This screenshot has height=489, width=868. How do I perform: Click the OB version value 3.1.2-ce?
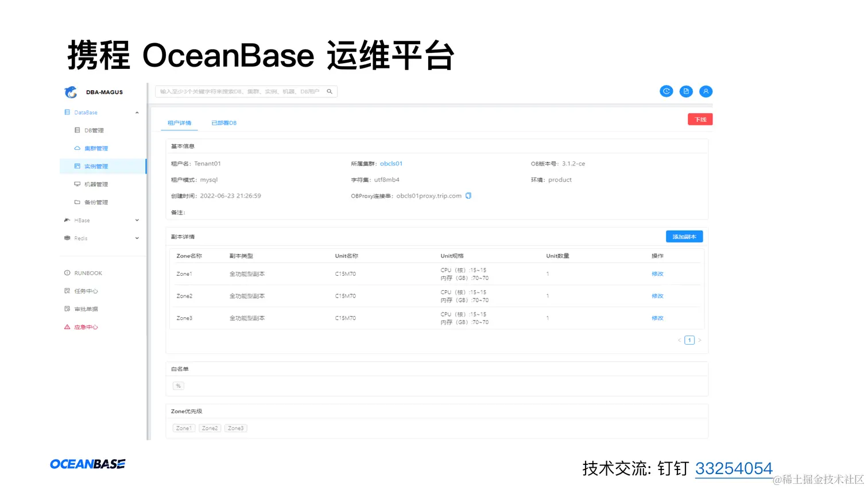point(573,164)
